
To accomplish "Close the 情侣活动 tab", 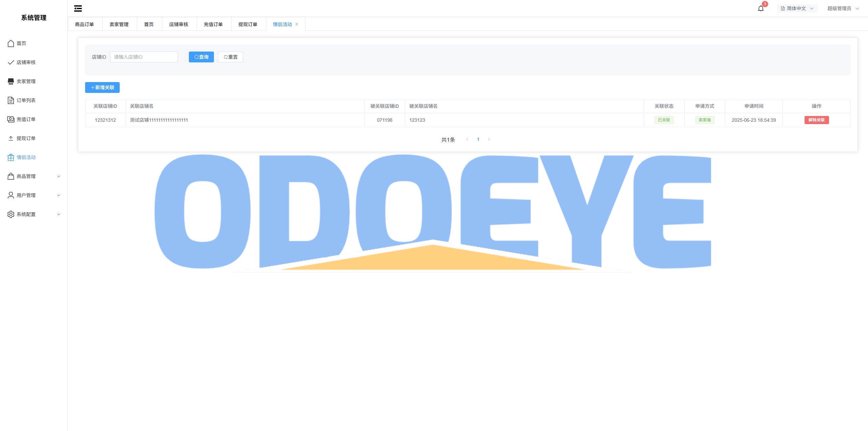I will click(297, 24).
